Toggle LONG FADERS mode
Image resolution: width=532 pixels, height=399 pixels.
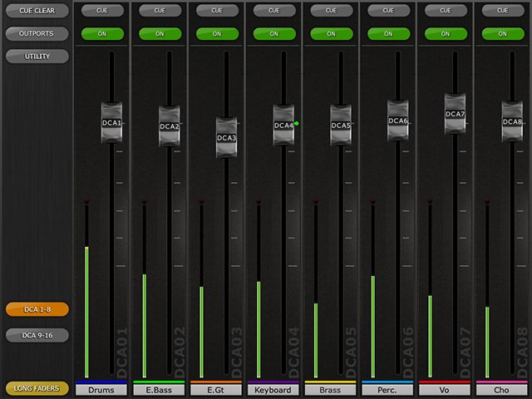[x=37, y=388]
